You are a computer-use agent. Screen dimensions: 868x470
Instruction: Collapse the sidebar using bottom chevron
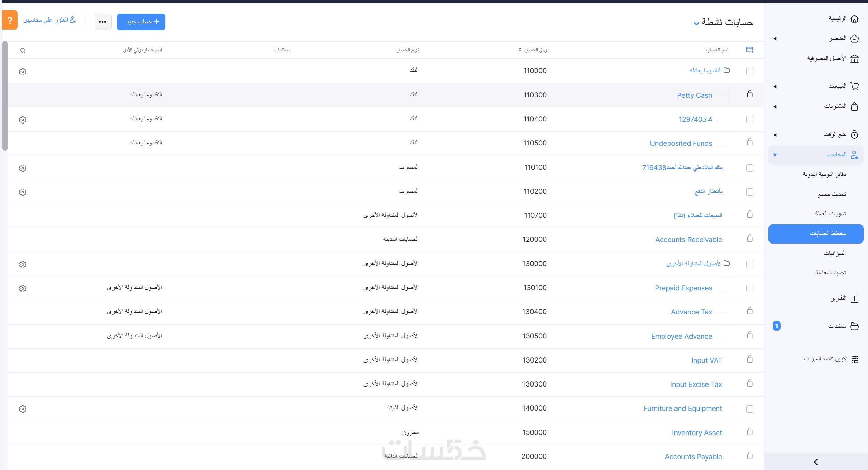tap(816, 462)
